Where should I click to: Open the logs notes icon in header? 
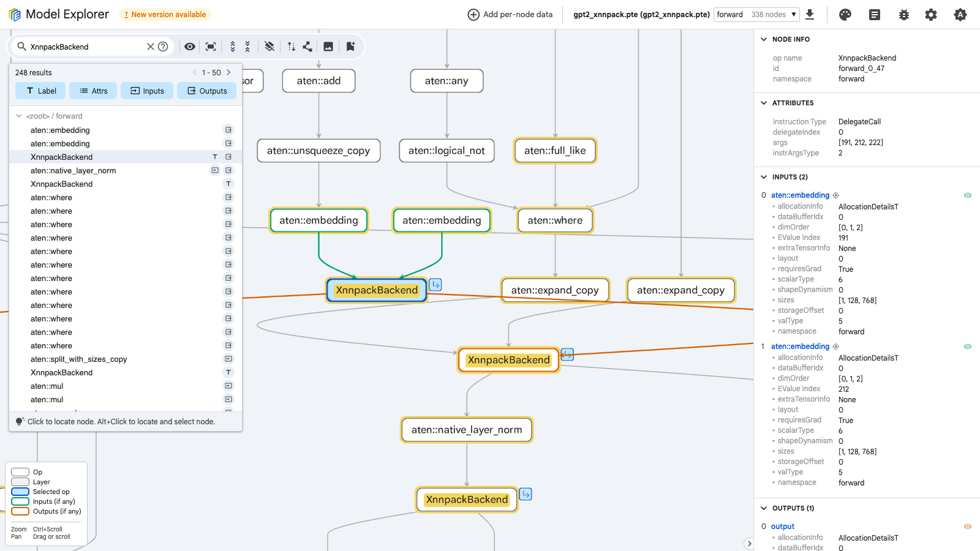coord(875,15)
